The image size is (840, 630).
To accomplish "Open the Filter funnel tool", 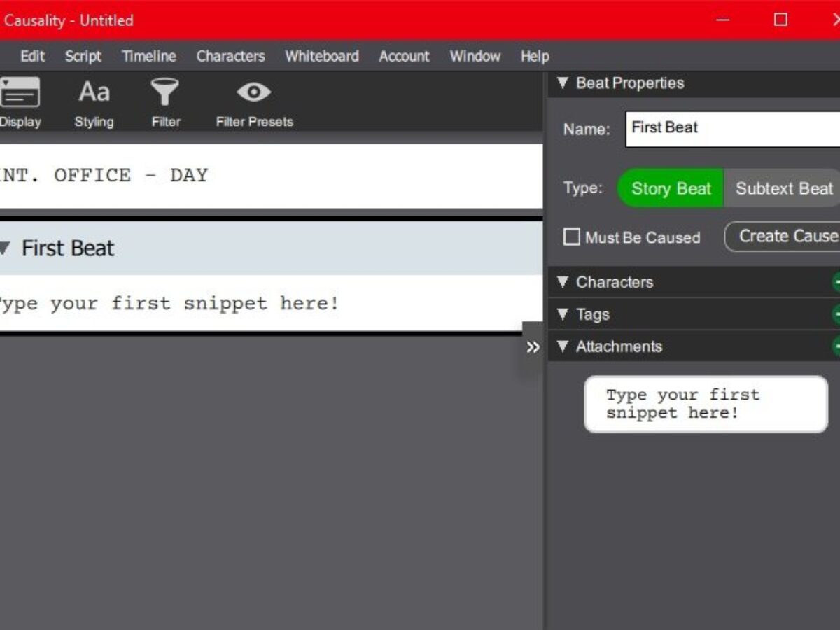I will [x=166, y=103].
